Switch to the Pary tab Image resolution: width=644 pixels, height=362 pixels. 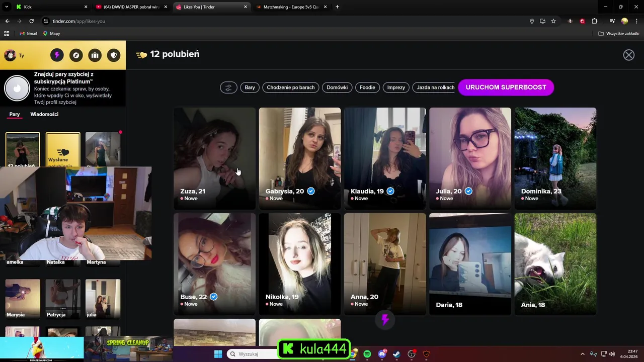click(15, 114)
